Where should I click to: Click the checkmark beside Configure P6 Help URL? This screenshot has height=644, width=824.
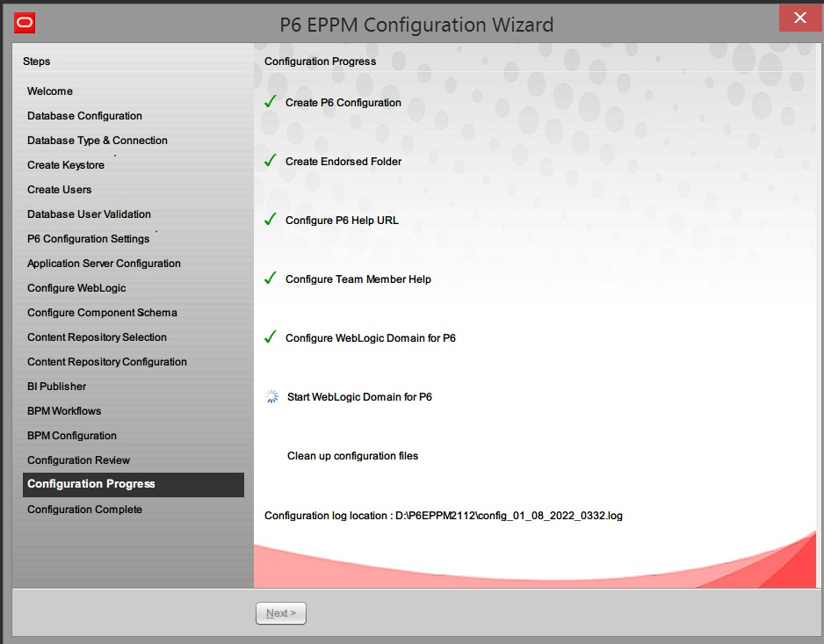pos(271,220)
